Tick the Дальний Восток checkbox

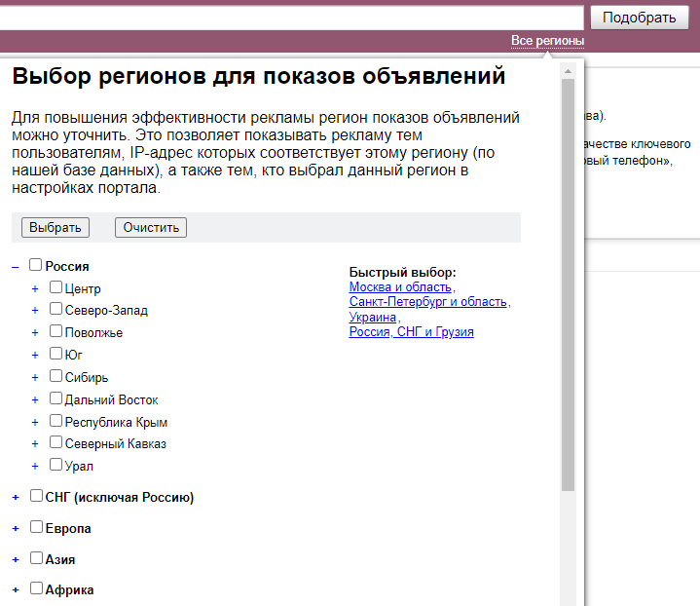pyautogui.click(x=56, y=398)
